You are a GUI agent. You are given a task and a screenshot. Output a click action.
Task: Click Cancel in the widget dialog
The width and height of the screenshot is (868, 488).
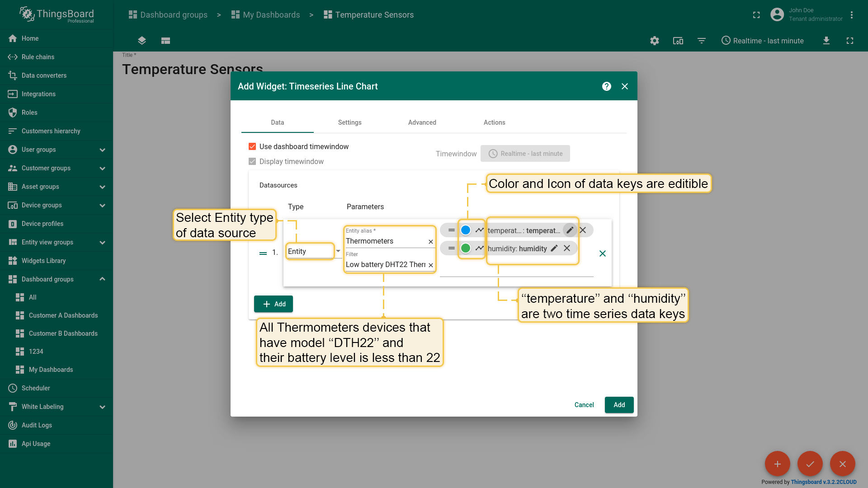584,405
